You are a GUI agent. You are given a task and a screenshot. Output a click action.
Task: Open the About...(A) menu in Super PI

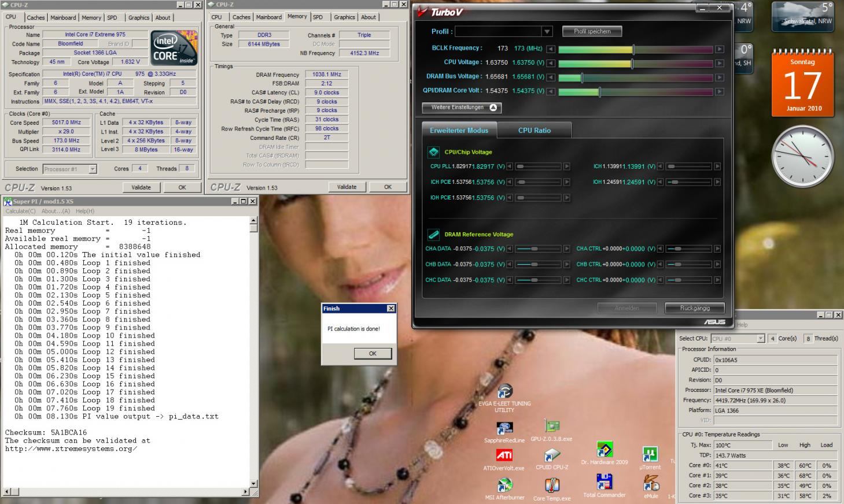[x=56, y=211]
